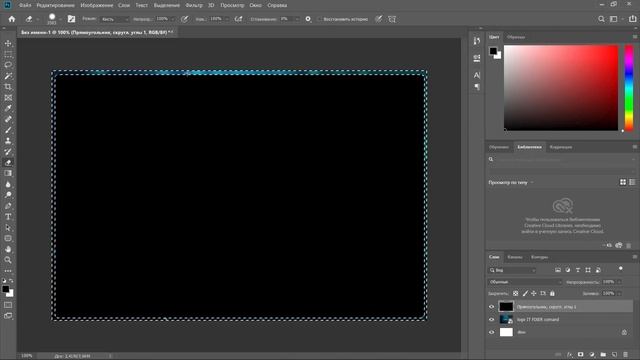Open the search icon at top right
640x360 pixels.
(601, 19)
